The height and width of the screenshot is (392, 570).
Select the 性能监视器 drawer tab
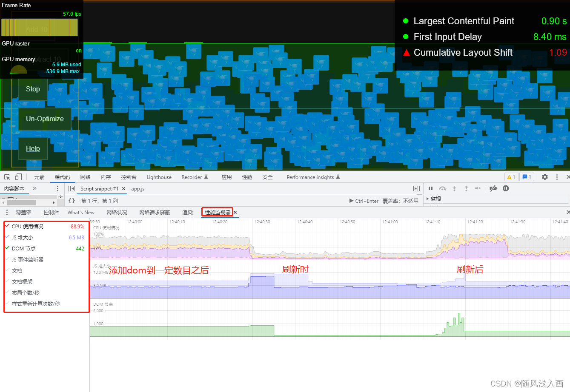tap(218, 213)
